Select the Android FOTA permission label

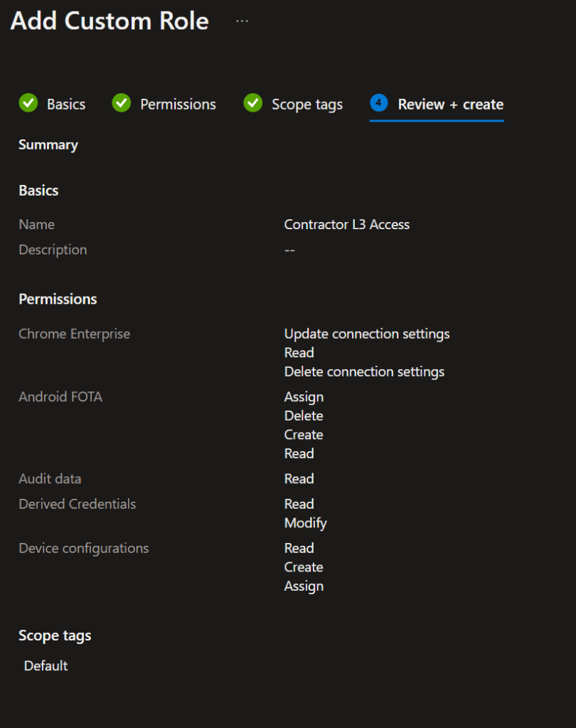60,397
